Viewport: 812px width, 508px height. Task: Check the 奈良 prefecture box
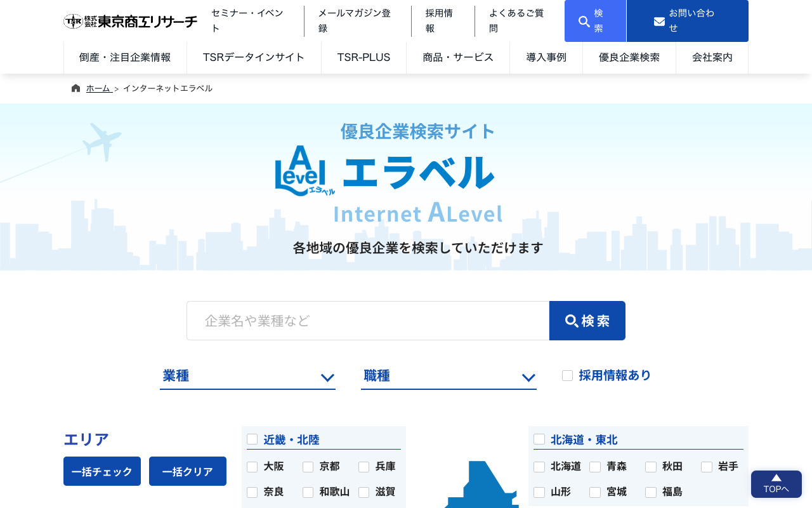[x=252, y=492]
